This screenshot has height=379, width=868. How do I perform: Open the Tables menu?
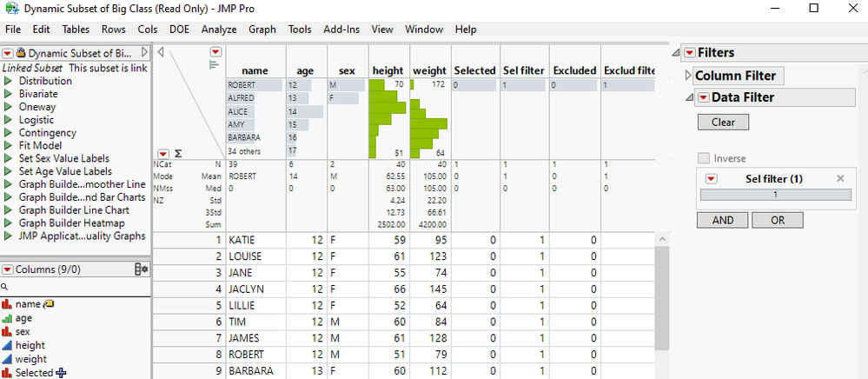coord(76,30)
